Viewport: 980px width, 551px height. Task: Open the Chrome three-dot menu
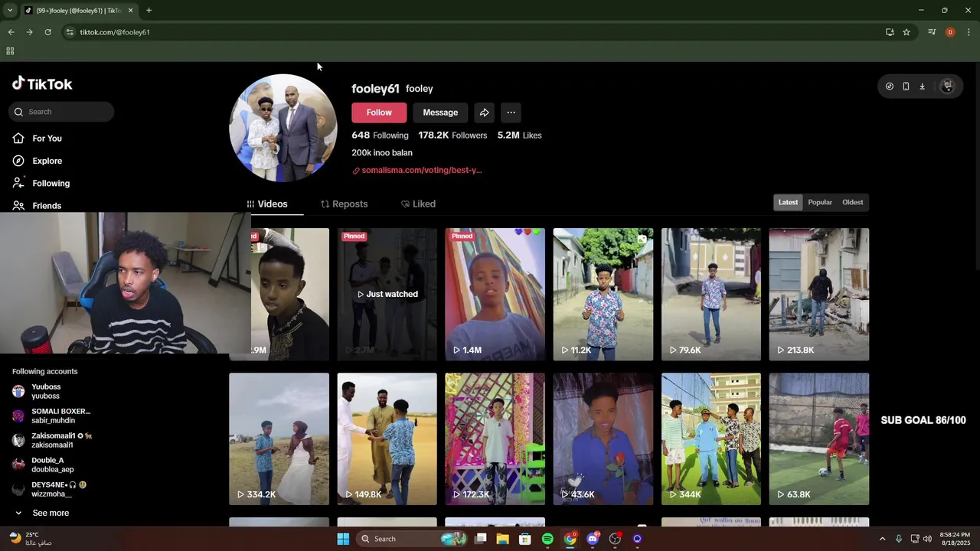tap(969, 32)
